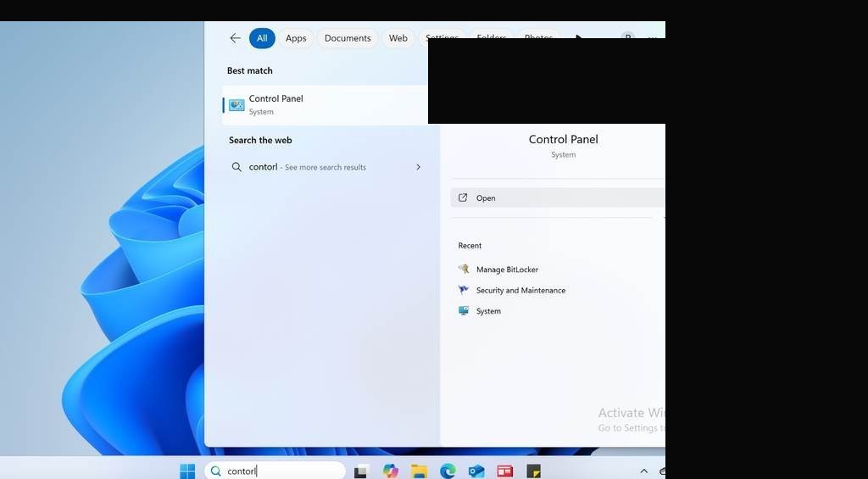Show hidden system tray icons chevron

644,471
